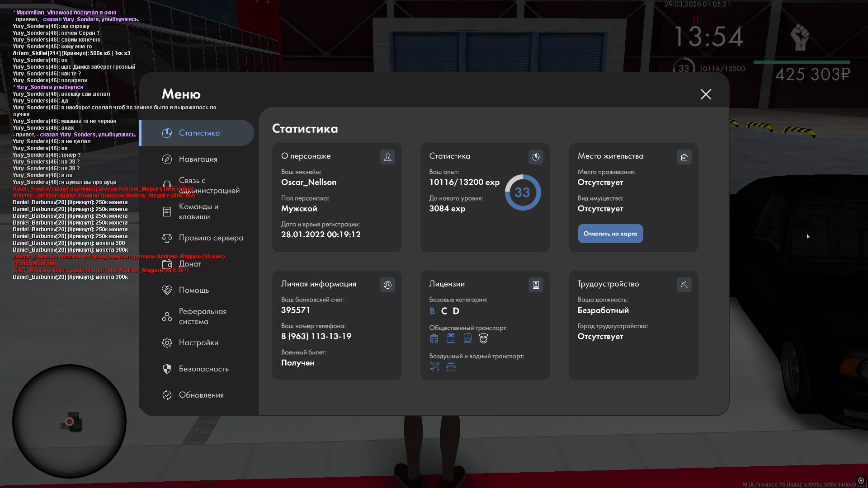Click the airplane license icon
The image size is (868, 488).
click(x=434, y=366)
